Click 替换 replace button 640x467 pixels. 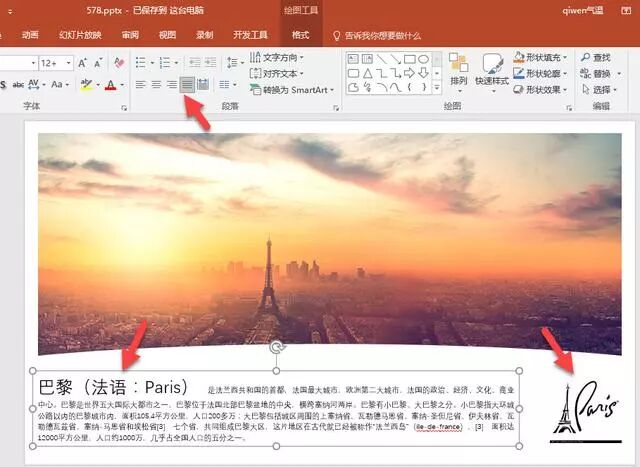(x=600, y=73)
